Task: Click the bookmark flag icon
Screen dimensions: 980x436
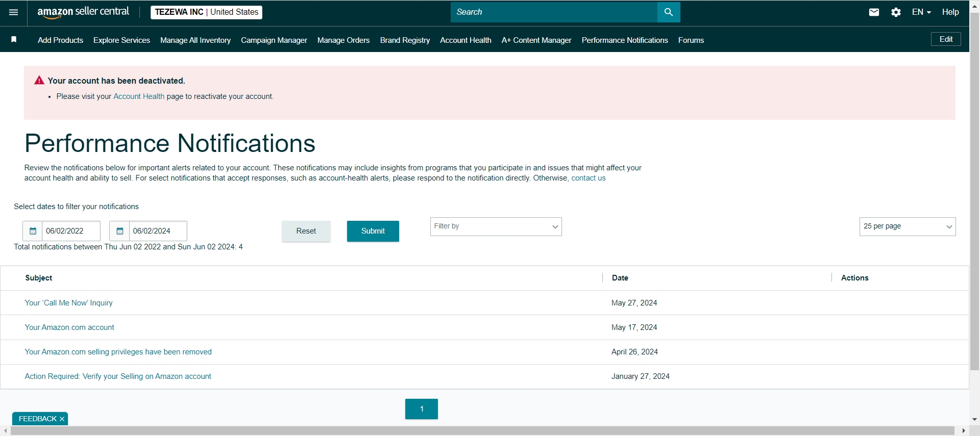Action: click(x=14, y=40)
